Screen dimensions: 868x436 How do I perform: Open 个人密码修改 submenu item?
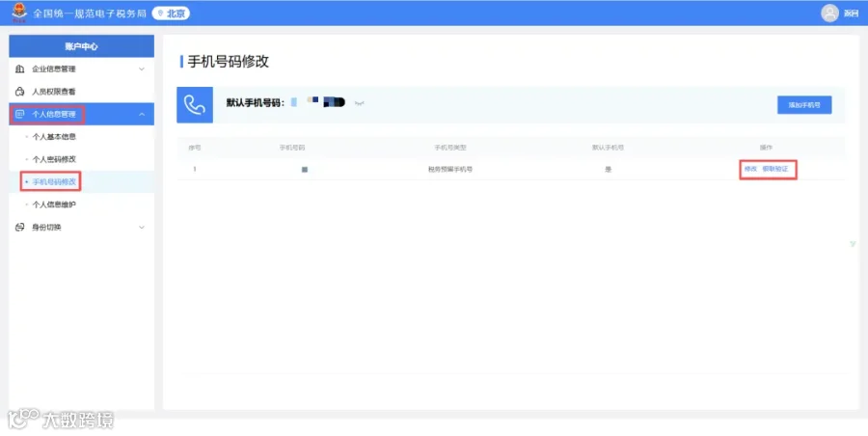pyautogui.click(x=54, y=159)
